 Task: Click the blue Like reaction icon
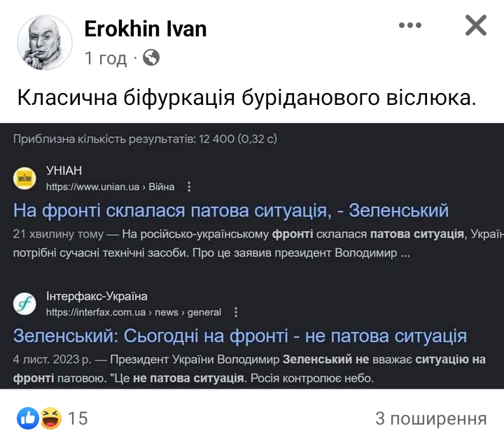click(28, 418)
